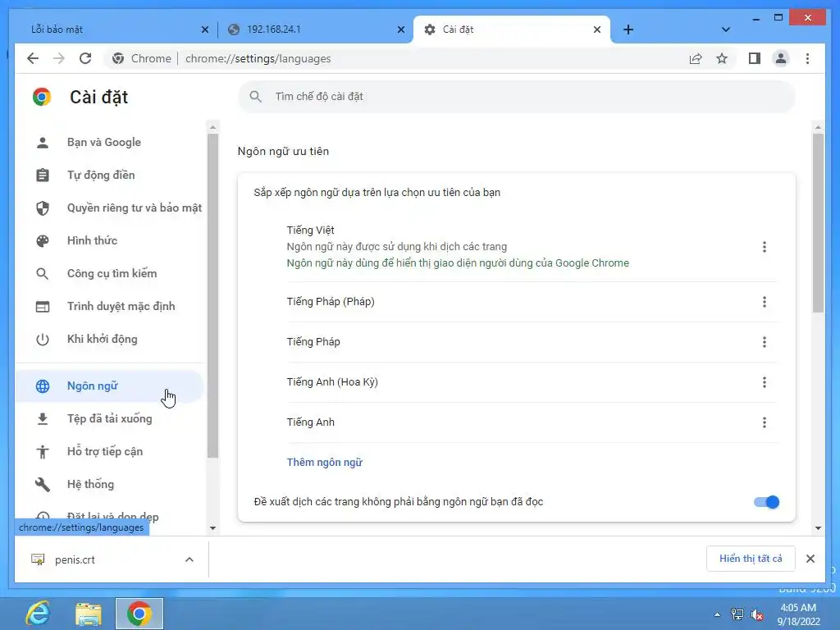Go back using the browser back arrow
The width and height of the screenshot is (840, 630).
click(33, 58)
